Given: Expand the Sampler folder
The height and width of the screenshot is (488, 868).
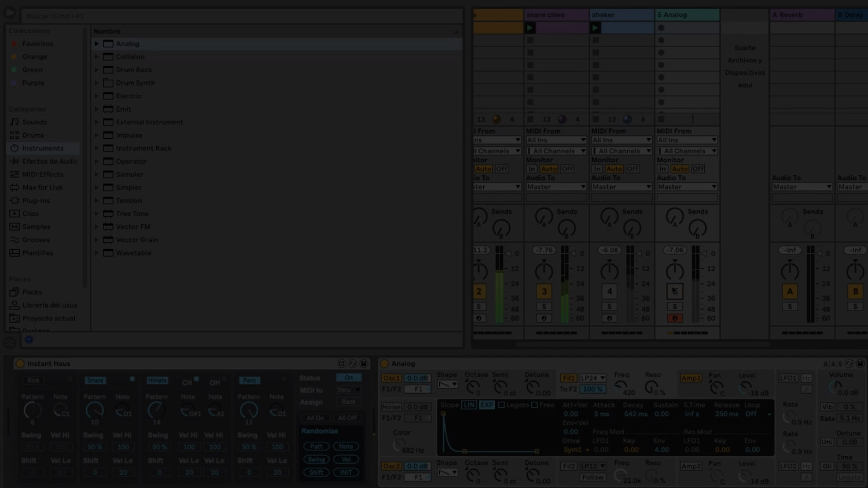Looking at the screenshot, I should coord(97,174).
